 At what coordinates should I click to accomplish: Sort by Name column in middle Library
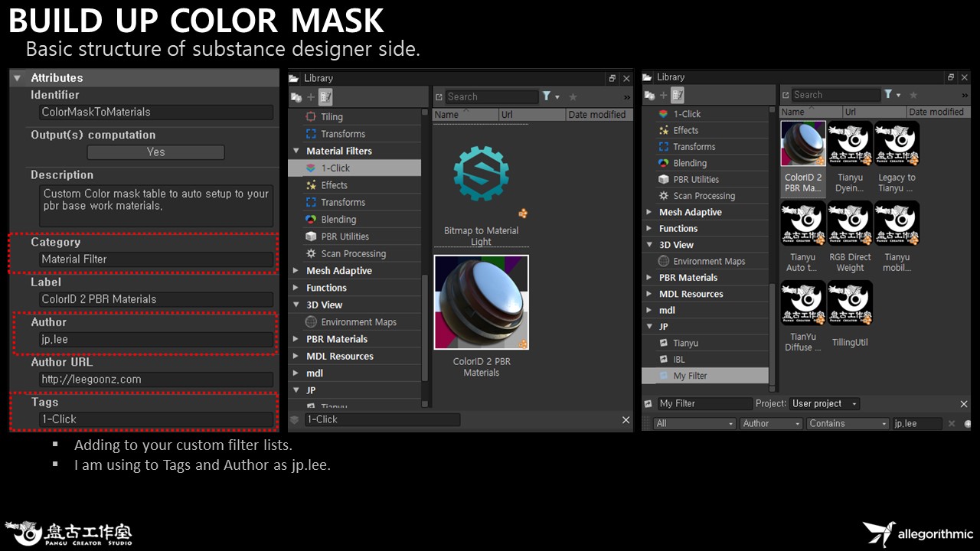point(465,115)
